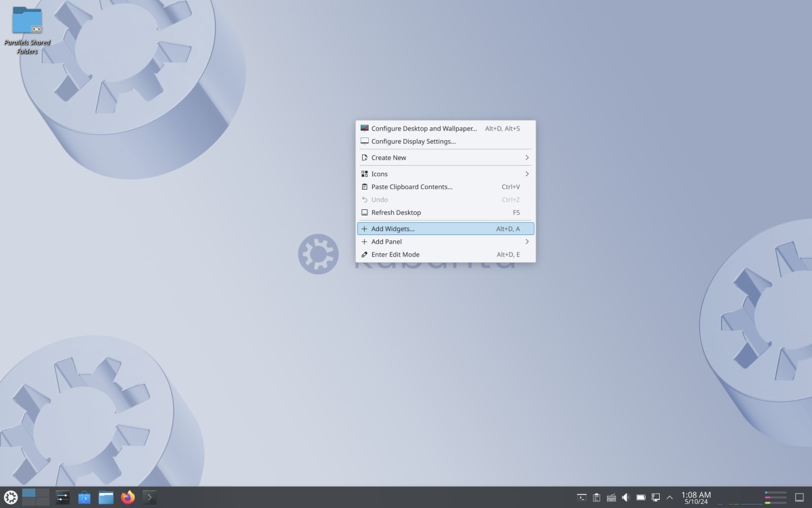This screenshot has width=812, height=508.
Task: Choose Refresh Desktop from context menu
Action: point(446,212)
